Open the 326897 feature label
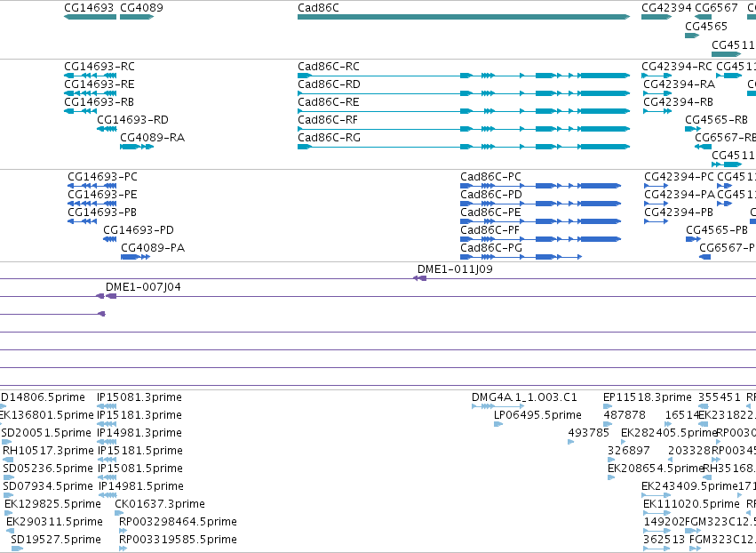Image resolution: width=756 pixels, height=553 pixels. (x=629, y=451)
